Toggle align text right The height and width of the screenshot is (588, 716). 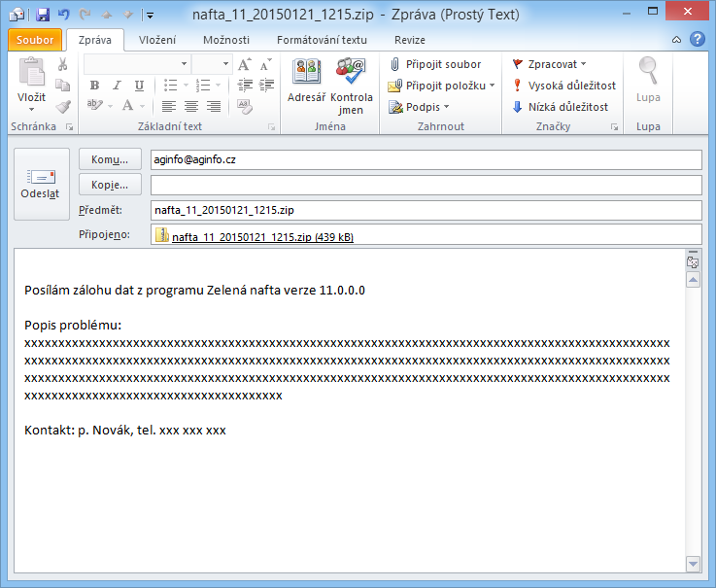click(214, 107)
